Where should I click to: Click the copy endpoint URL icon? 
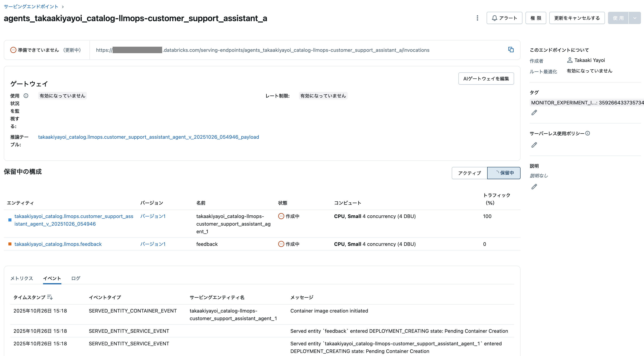click(x=511, y=50)
